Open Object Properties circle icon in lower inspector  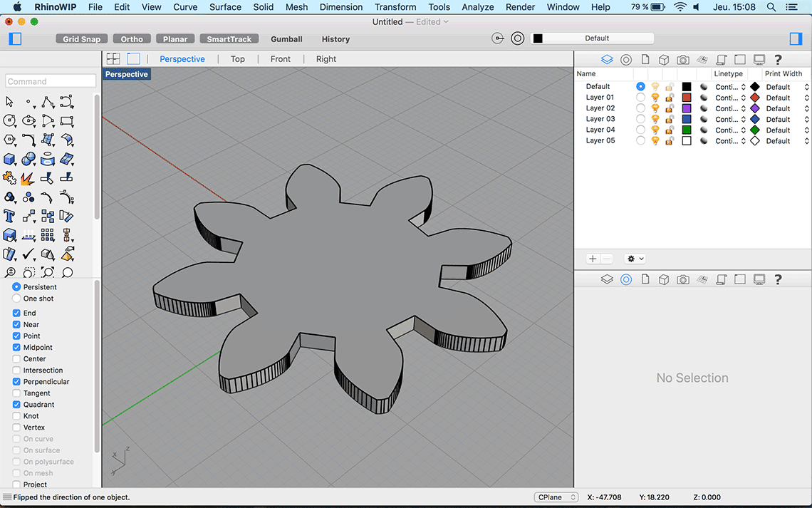point(626,279)
